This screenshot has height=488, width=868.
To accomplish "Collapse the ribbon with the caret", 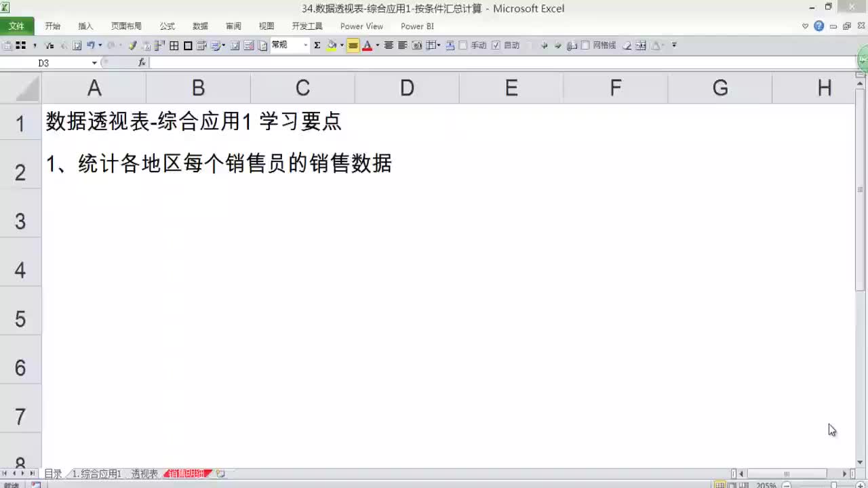I will pos(806,26).
